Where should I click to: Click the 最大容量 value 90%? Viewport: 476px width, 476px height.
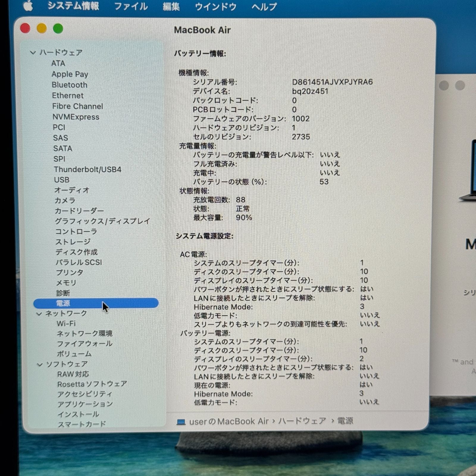click(244, 218)
